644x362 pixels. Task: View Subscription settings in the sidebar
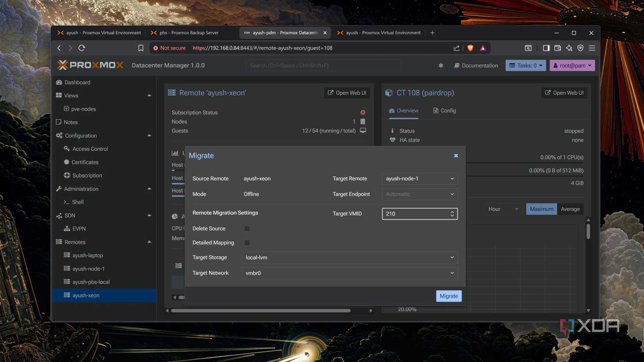pos(87,175)
